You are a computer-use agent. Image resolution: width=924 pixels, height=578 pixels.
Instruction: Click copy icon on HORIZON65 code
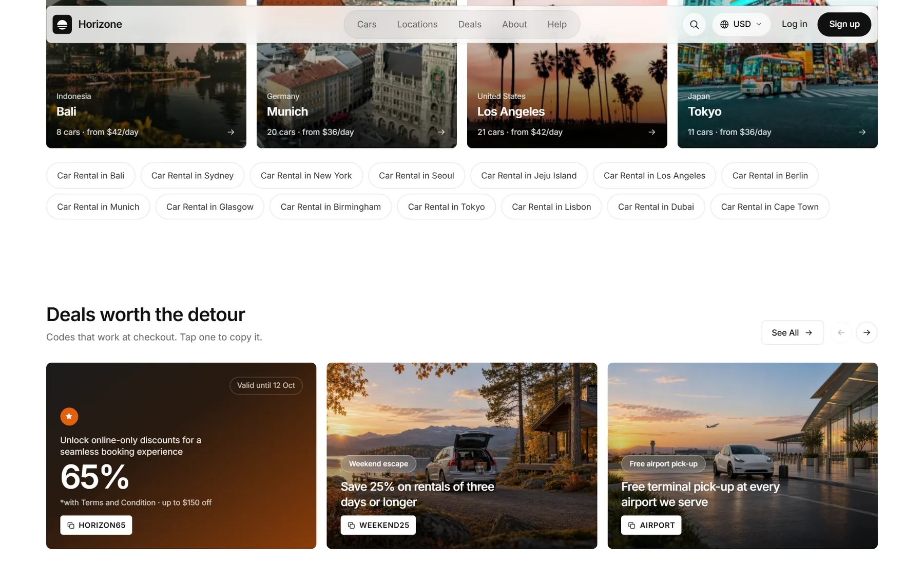pos(71,525)
